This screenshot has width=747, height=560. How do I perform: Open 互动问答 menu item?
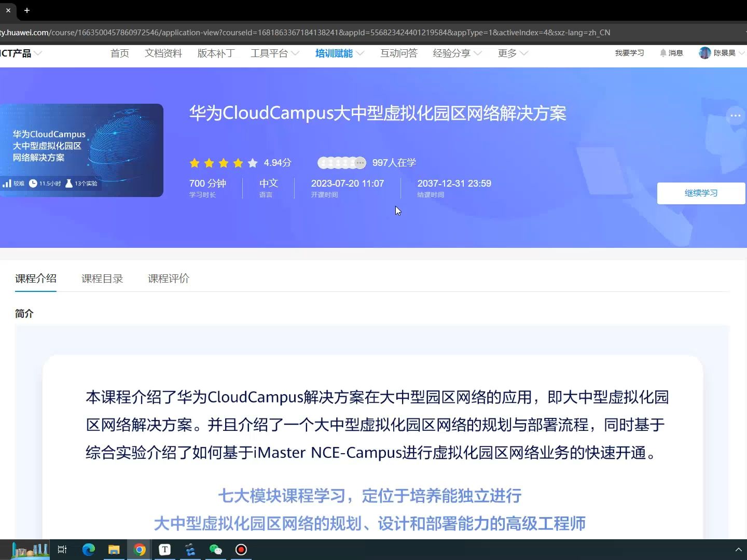click(399, 53)
